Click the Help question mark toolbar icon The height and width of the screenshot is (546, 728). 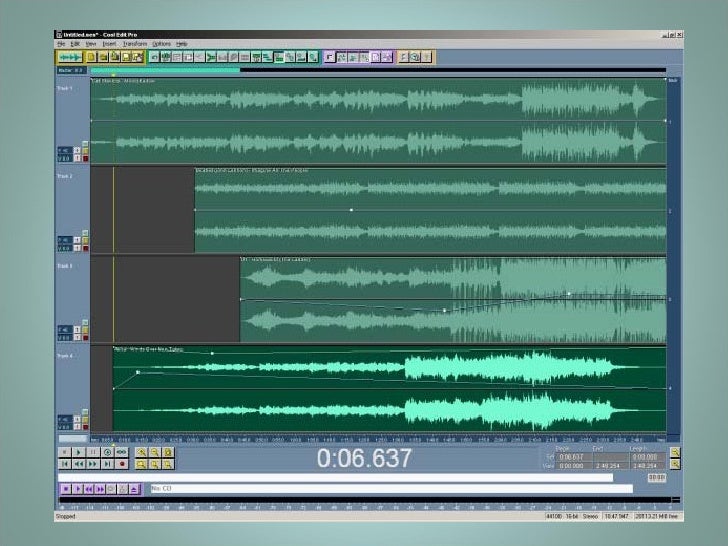click(x=427, y=58)
